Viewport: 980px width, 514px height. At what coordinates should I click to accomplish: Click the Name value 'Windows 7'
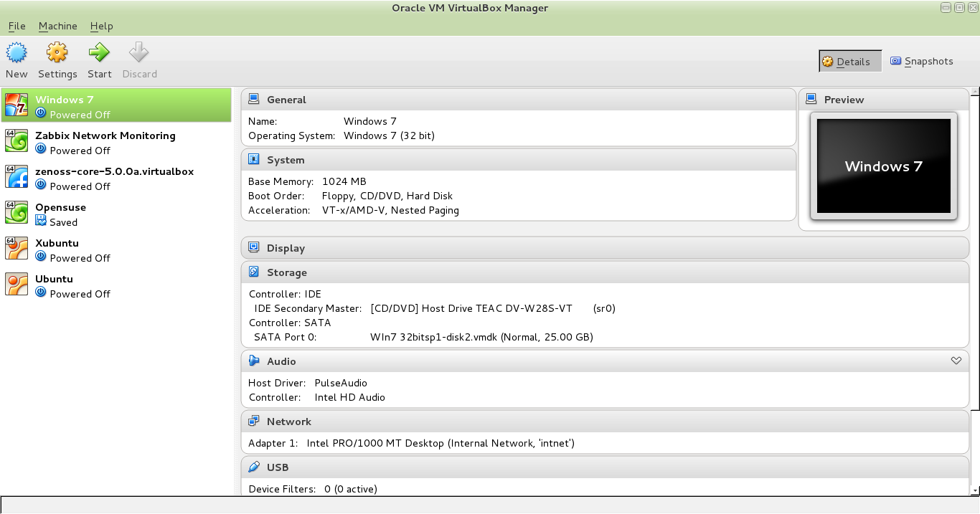point(370,121)
